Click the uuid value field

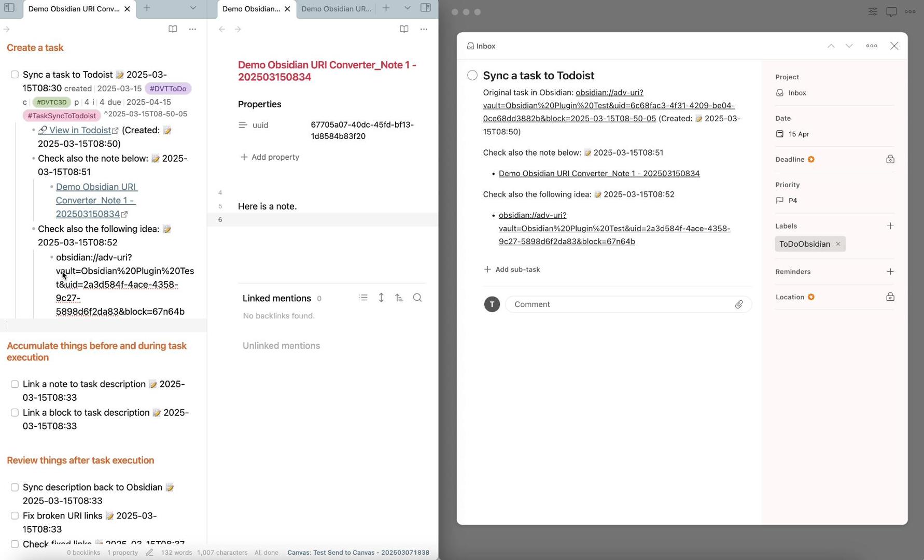click(x=368, y=130)
